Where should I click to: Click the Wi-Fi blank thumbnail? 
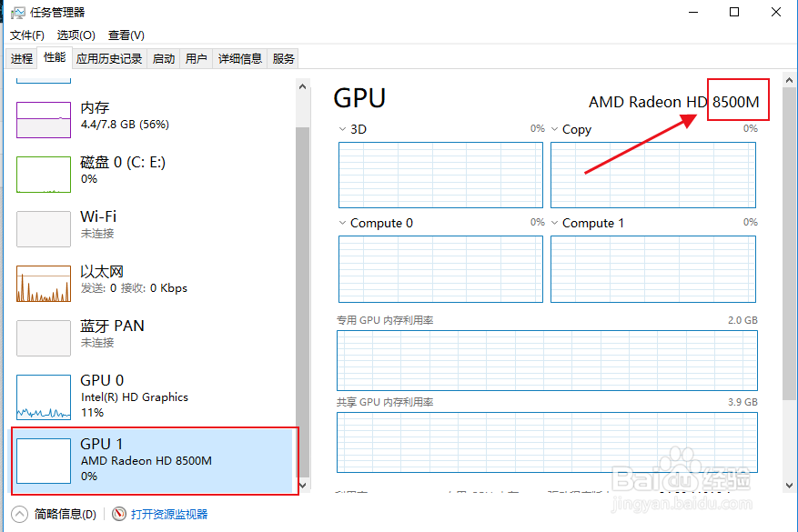(x=44, y=229)
